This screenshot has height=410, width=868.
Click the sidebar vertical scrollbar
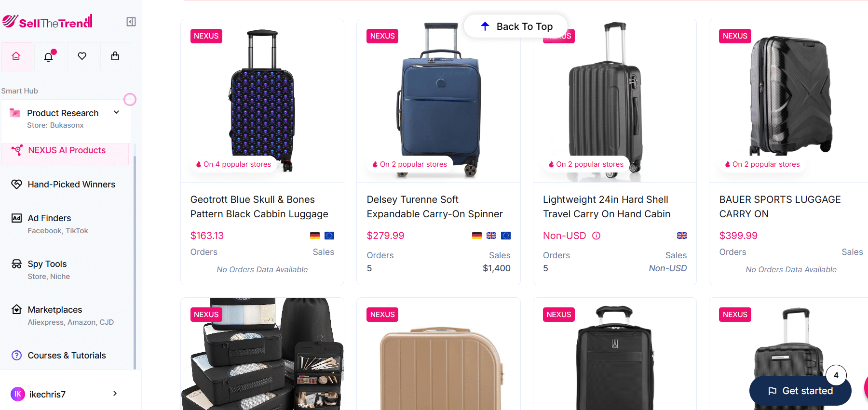point(135,260)
